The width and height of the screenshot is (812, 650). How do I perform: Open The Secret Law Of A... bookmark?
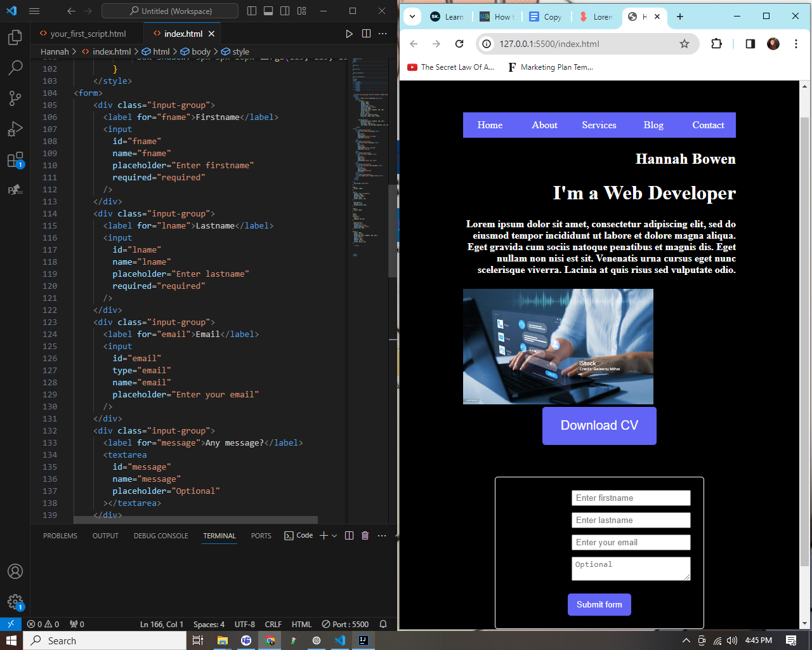451,67
